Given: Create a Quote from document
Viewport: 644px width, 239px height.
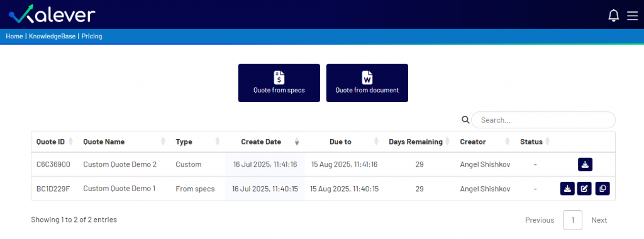Looking at the screenshot, I should [367, 83].
